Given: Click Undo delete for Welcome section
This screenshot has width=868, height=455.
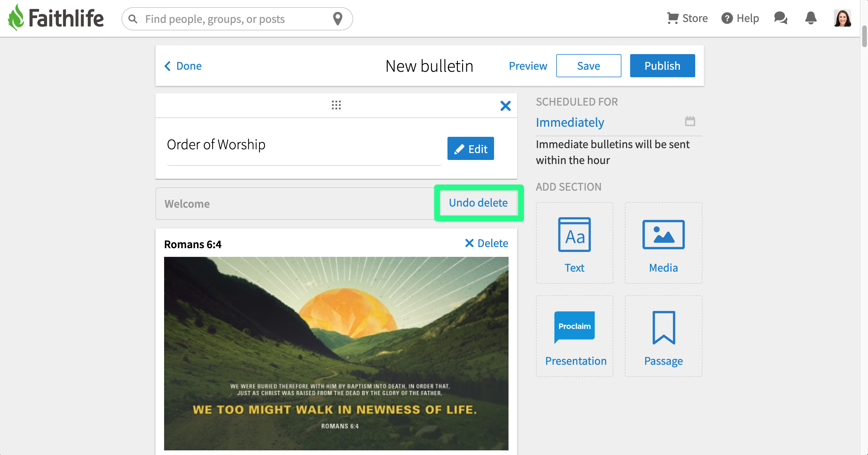Looking at the screenshot, I should (478, 203).
